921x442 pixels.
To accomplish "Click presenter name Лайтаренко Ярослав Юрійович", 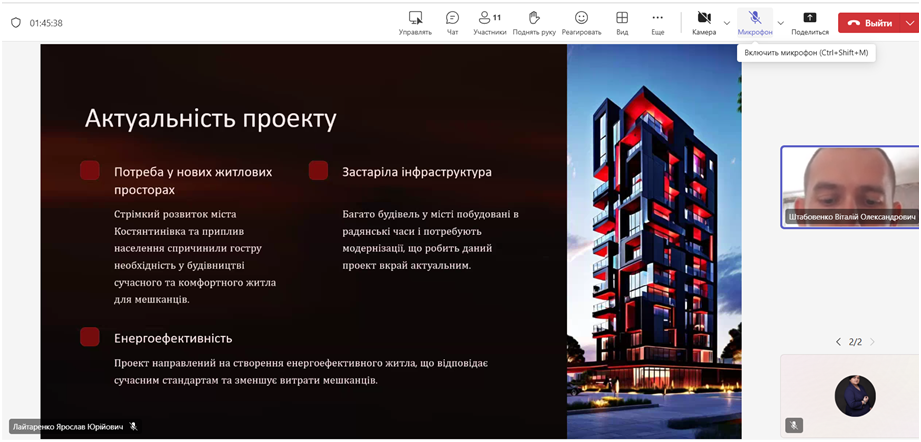I will click(67, 426).
